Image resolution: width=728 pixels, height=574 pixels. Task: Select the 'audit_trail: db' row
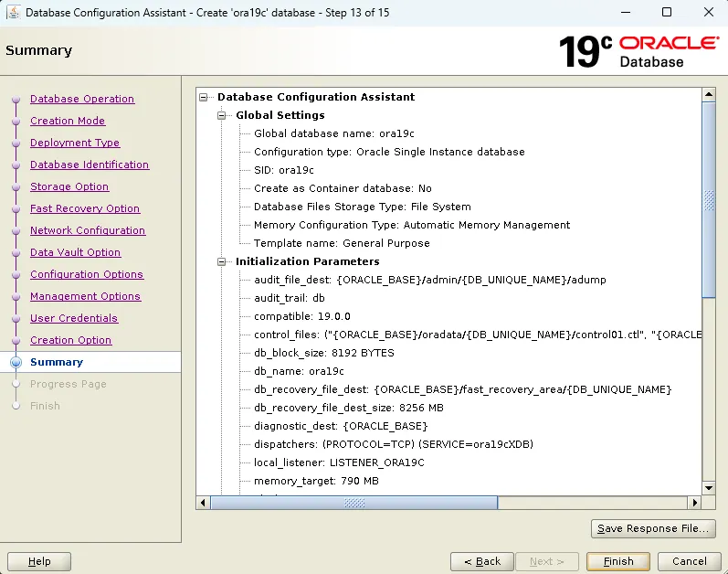(290, 298)
